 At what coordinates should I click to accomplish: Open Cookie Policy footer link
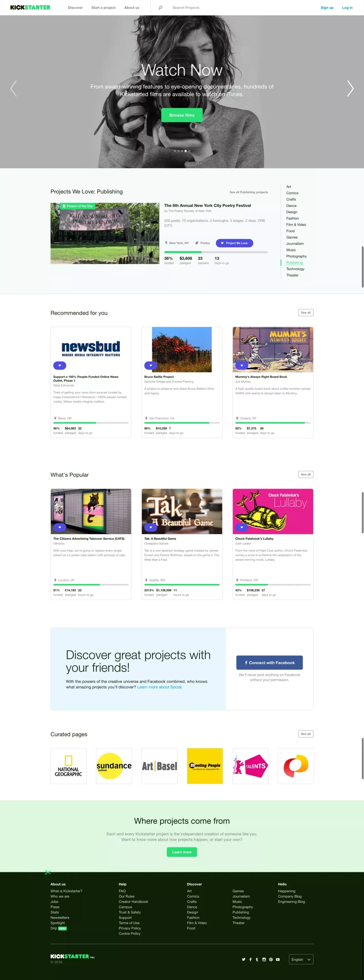[129, 934]
